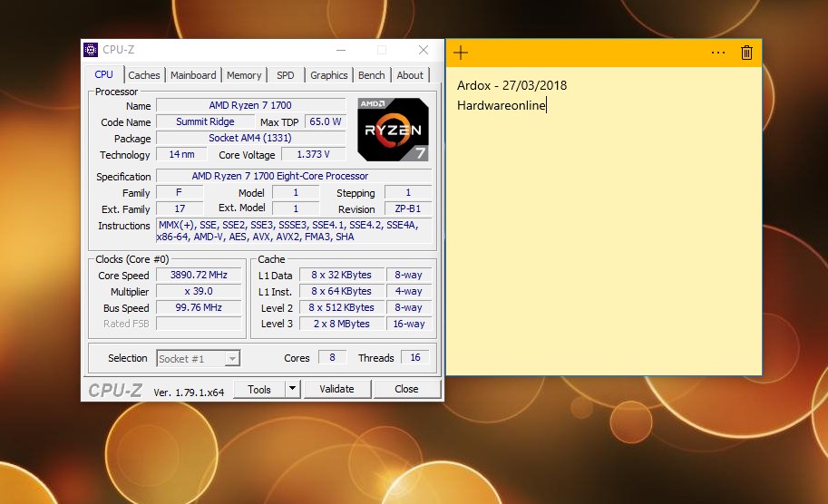Viewport: 828px width, 504px height.
Task: Click the 1.373 V core voltage value
Action: [x=313, y=154]
